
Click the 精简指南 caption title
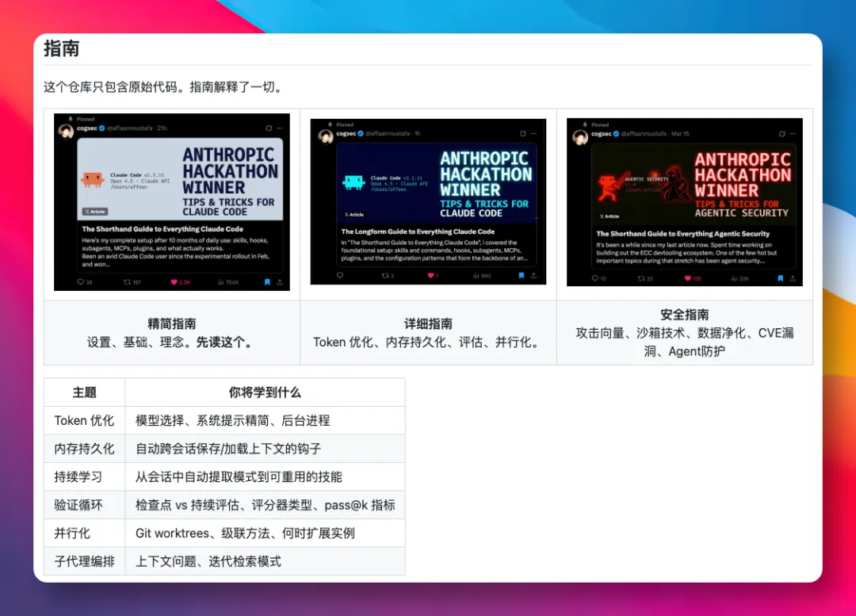[x=172, y=323]
